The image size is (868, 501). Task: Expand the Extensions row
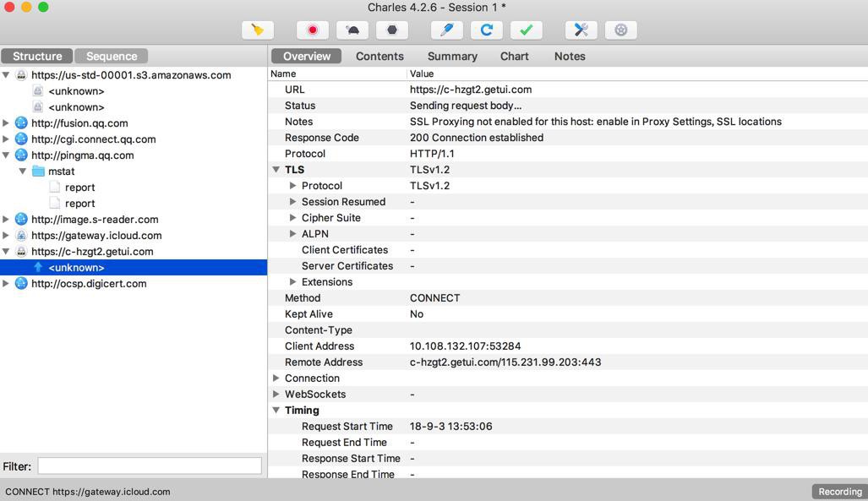292,282
